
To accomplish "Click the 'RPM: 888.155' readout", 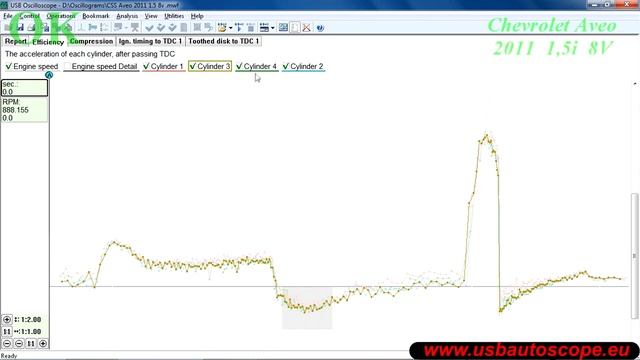I will click(x=24, y=110).
